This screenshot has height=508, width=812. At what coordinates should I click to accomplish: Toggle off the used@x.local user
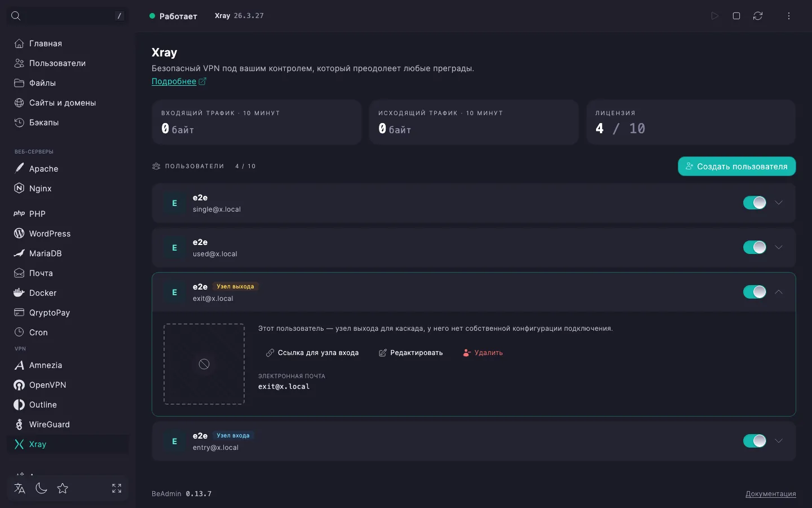[x=754, y=247]
